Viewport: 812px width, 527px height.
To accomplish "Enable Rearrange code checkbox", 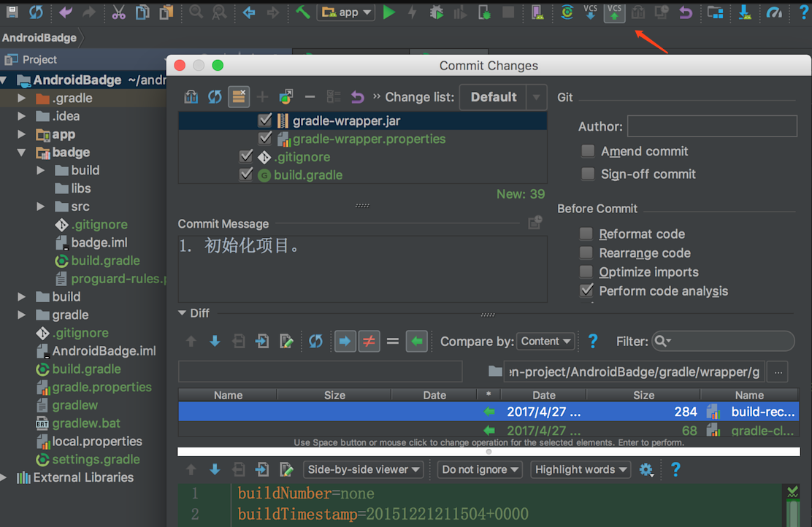I will click(586, 253).
